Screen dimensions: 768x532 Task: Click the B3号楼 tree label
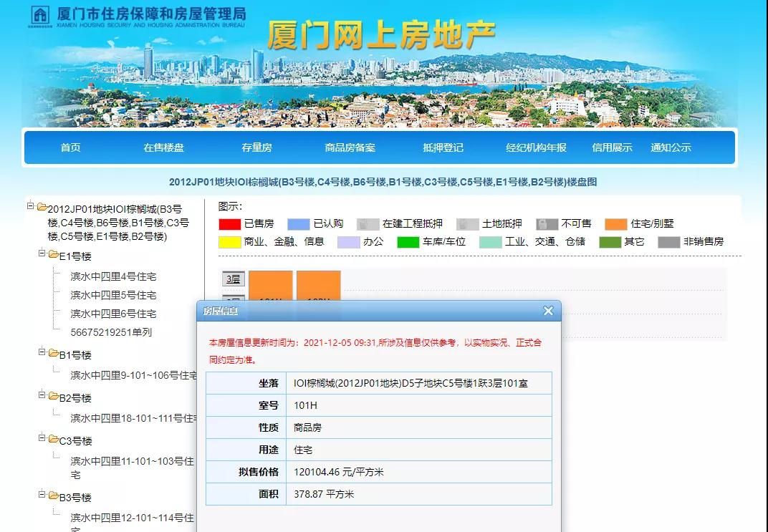(x=75, y=498)
